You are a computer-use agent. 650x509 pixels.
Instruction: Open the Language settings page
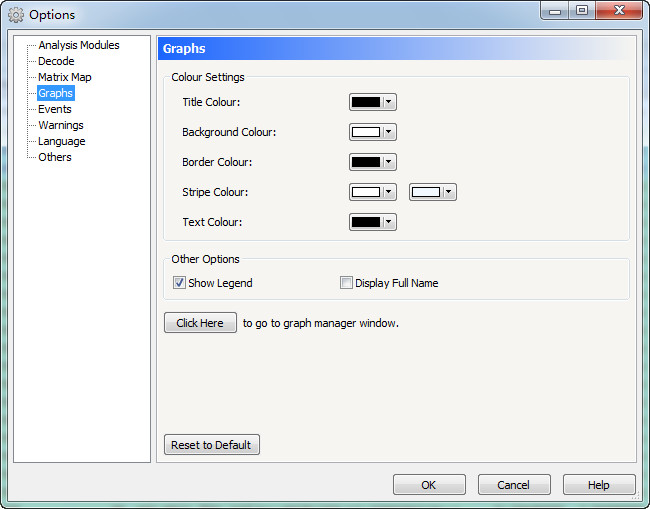61,141
